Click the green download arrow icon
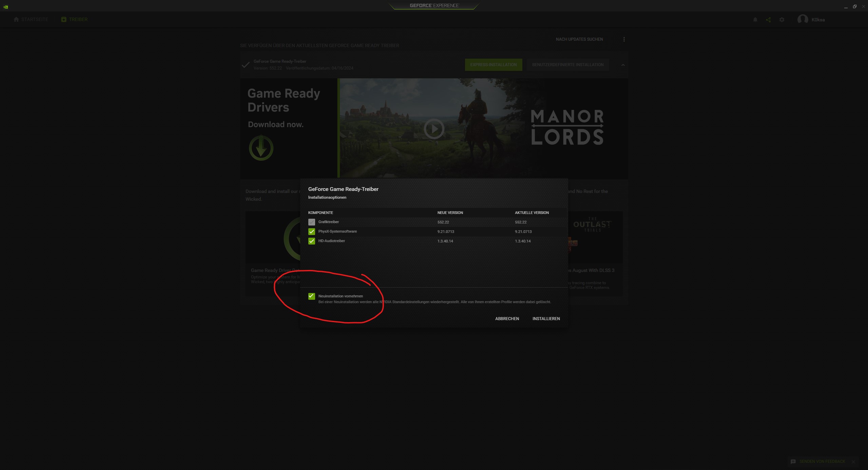Viewport: 868px width, 470px height. point(261,148)
